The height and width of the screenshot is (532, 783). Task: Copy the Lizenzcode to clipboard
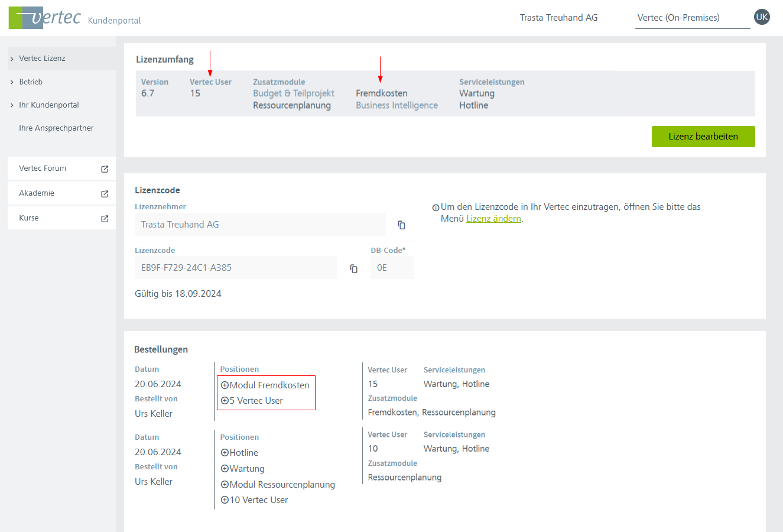(353, 269)
